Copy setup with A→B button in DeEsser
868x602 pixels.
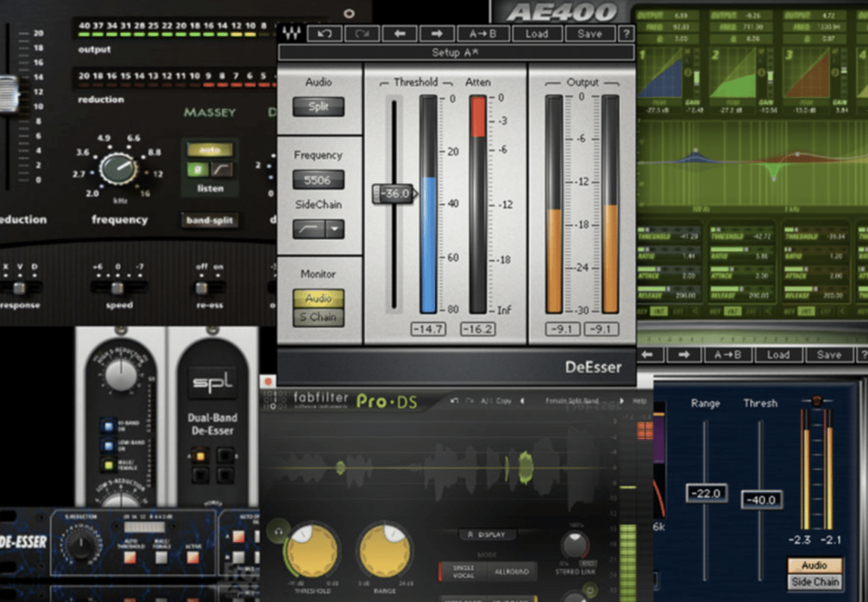(x=483, y=34)
